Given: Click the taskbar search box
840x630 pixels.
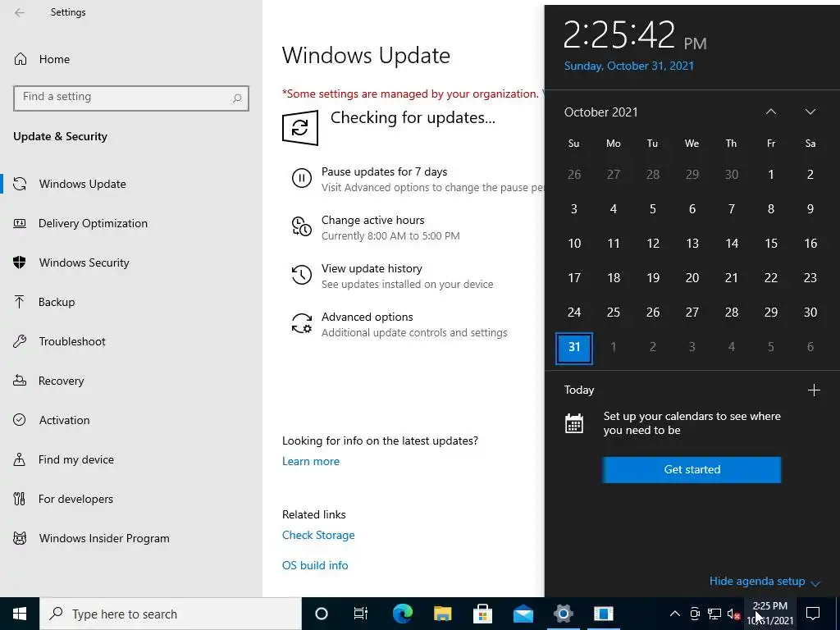Looking at the screenshot, I should 171,614.
